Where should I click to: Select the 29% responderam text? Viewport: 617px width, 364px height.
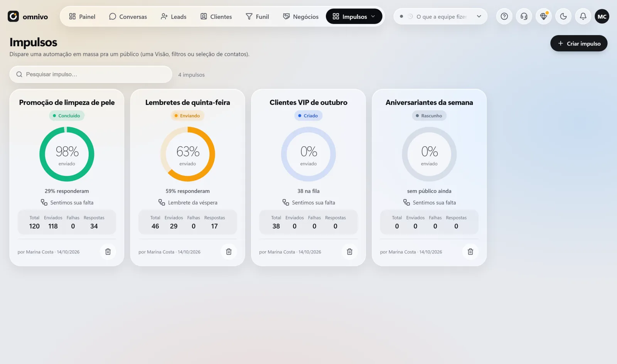point(67,191)
